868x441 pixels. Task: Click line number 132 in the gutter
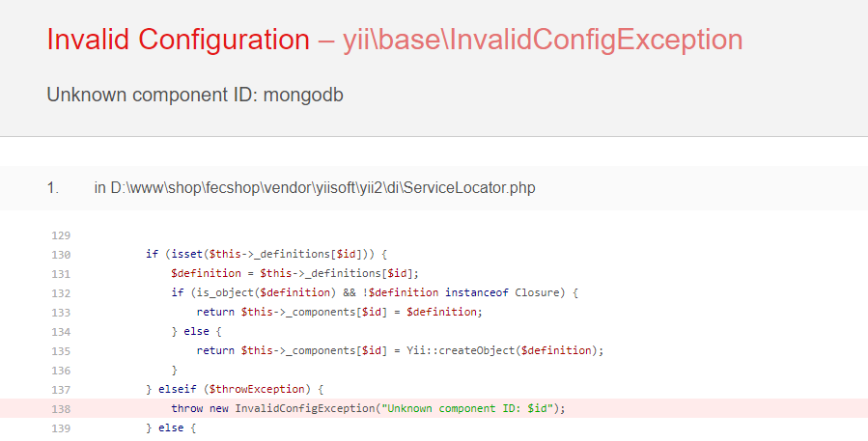pyautogui.click(x=61, y=292)
